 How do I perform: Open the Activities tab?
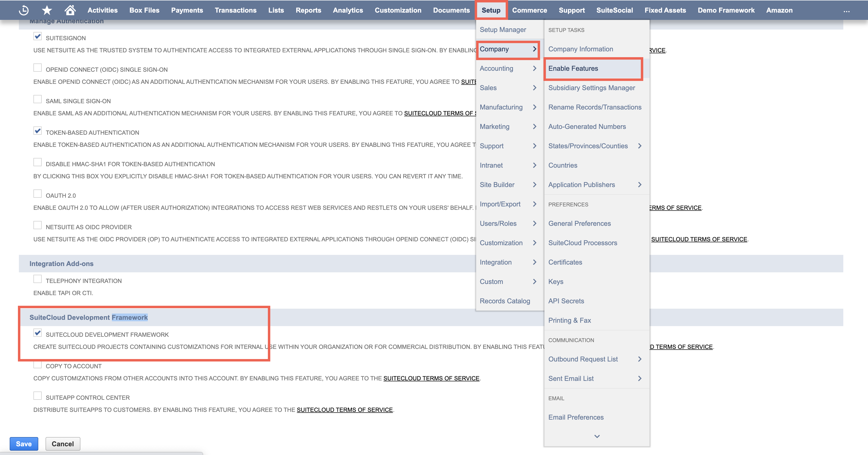(102, 10)
